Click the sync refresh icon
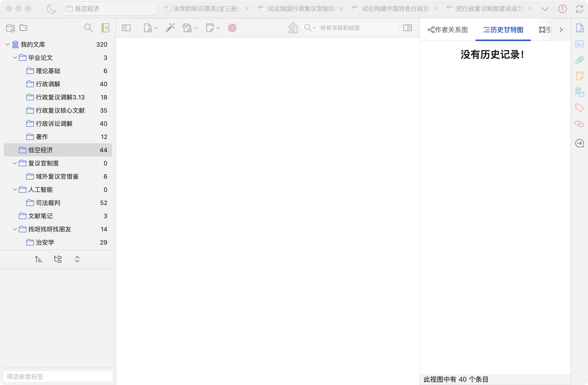This screenshot has height=385, width=588. (579, 9)
